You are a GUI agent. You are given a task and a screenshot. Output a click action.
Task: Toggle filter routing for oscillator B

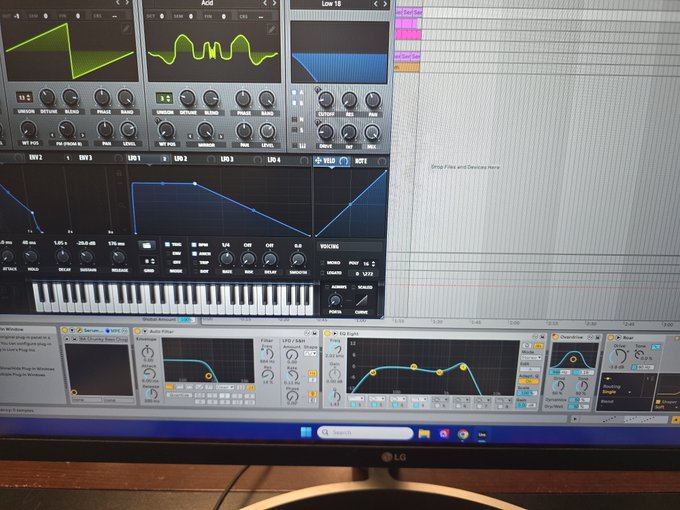(x=294, y=103)
